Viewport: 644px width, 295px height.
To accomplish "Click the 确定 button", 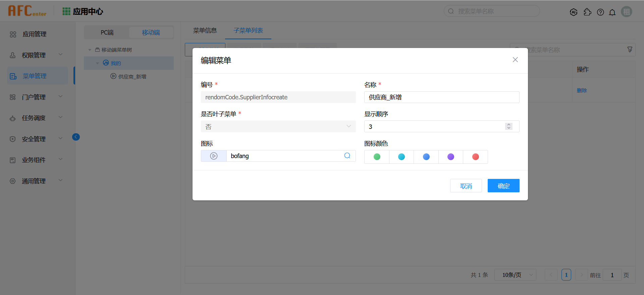I will (503, 186).
